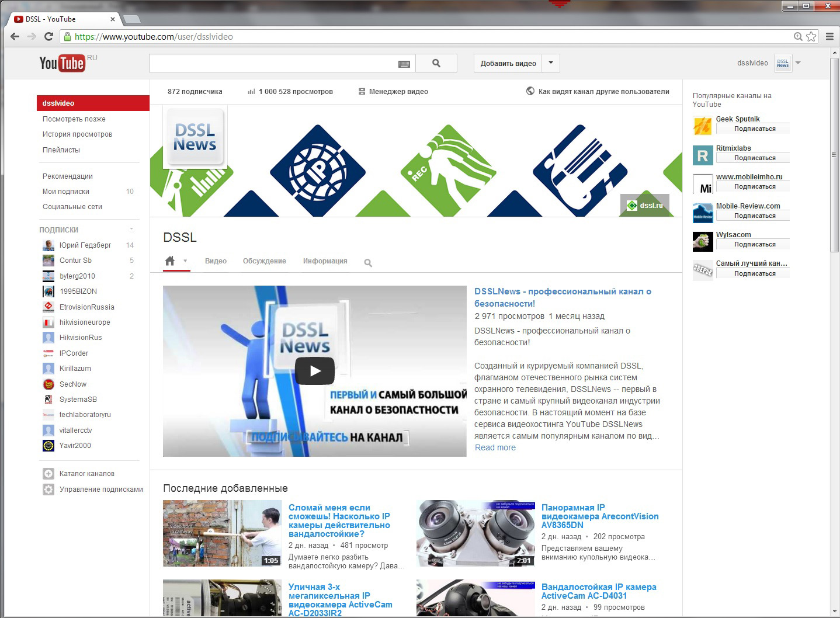This screenshot has width=840, height=618.
Task: Open the EtrovisionRussia subscription
Action: (x=87, y=307)
